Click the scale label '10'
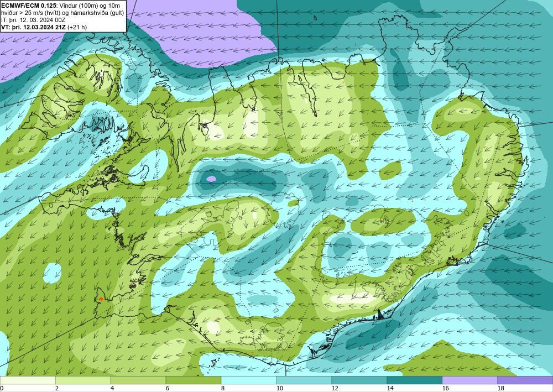 pyautogui.click(x=279, y=389)
